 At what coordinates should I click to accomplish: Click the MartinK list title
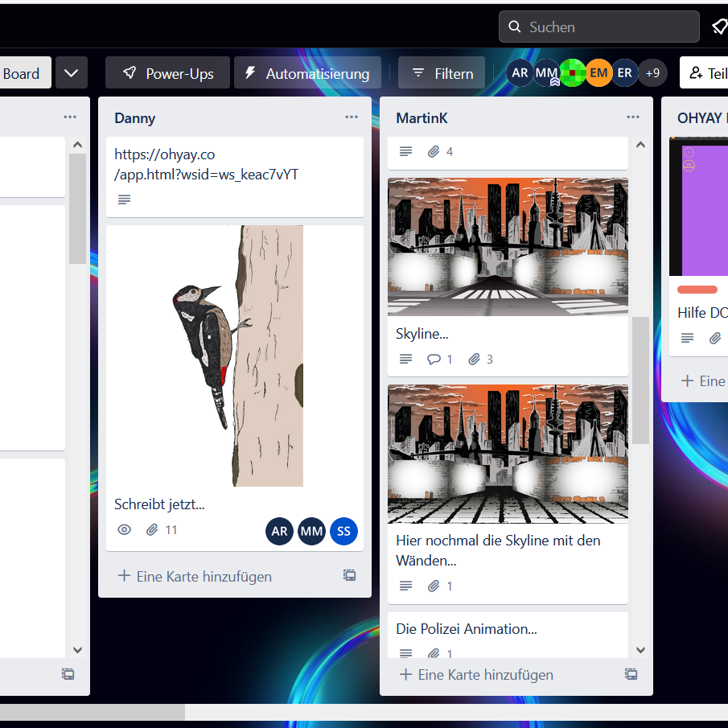[422, 118]
